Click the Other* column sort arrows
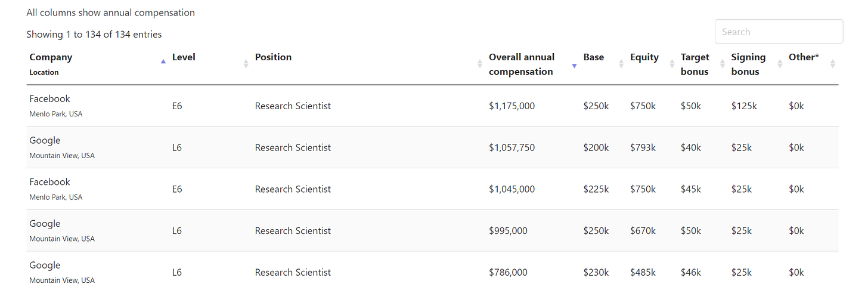 (833, 64)
